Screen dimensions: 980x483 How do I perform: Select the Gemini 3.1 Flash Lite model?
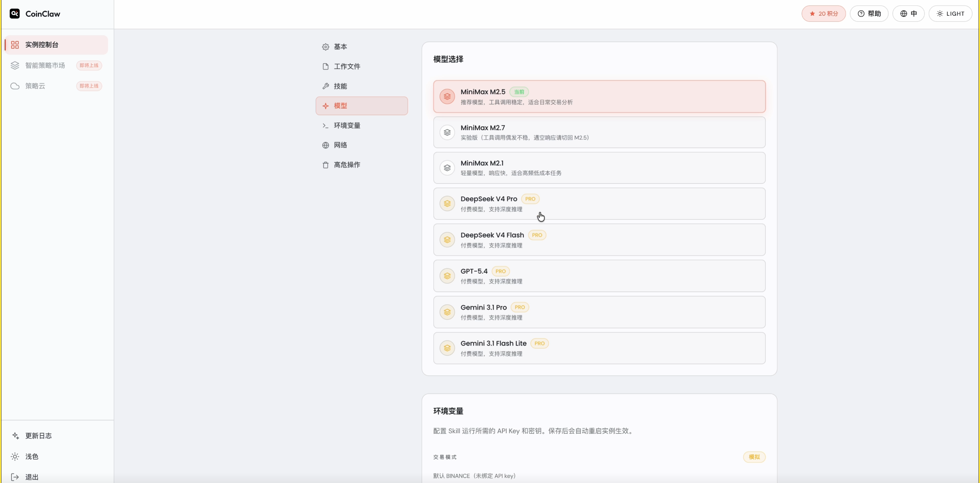tap(599, 348)
